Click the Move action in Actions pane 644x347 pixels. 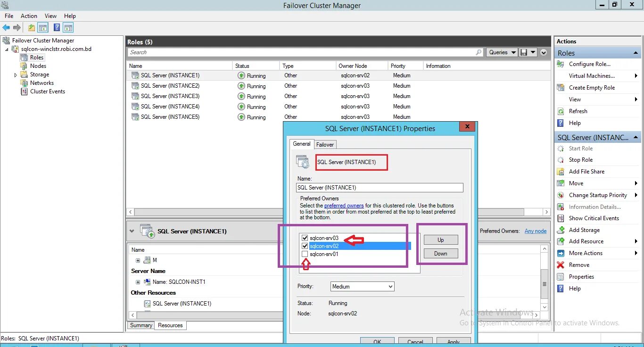pos(576,183)
